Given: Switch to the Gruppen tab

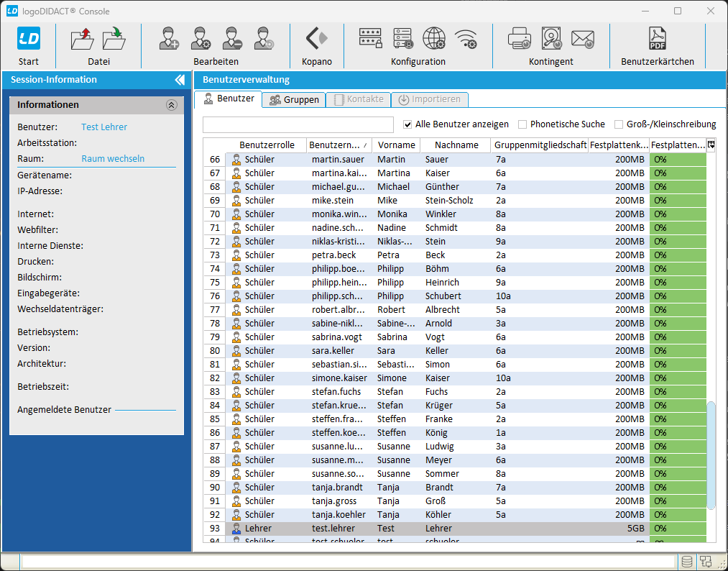Looking at the screenshot, I should [294, 99].
